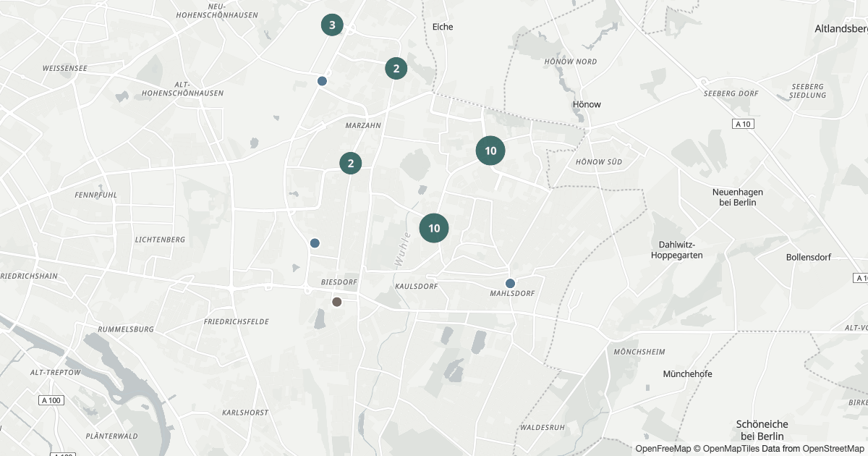Click the Friedrichsfelde label
868x456 pixels.
[x=237, y=321]
